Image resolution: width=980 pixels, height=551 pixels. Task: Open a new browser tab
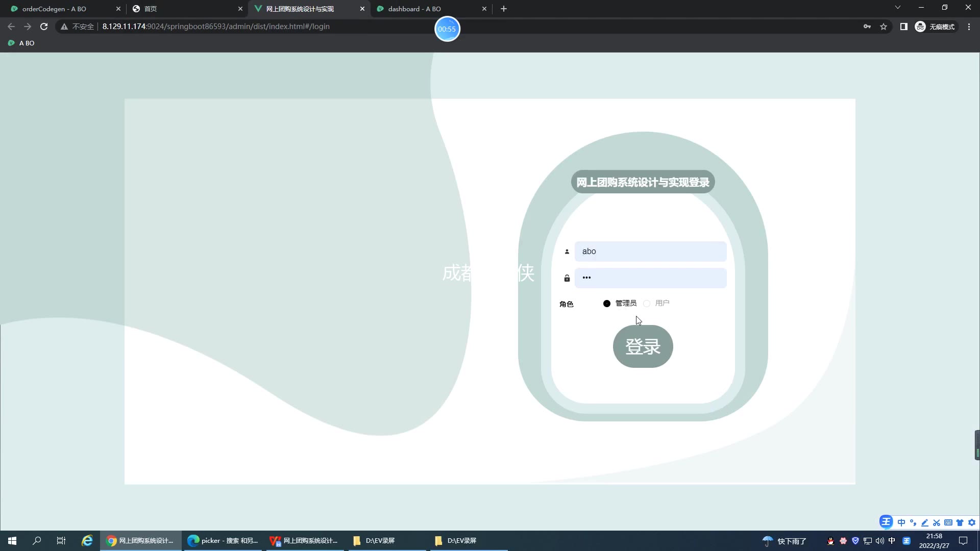[504, 9]
